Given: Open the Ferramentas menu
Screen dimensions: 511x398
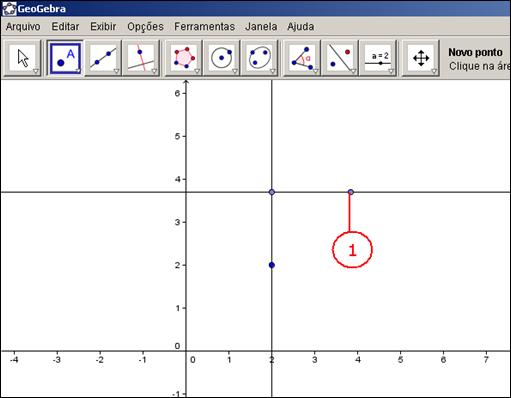Looking at the screenshot, I should 205,27.
